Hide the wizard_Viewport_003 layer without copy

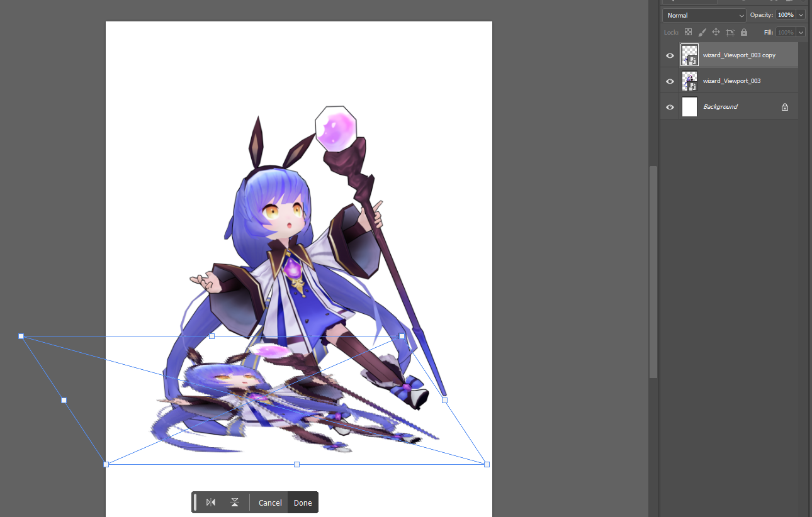[x=670, y=81]
